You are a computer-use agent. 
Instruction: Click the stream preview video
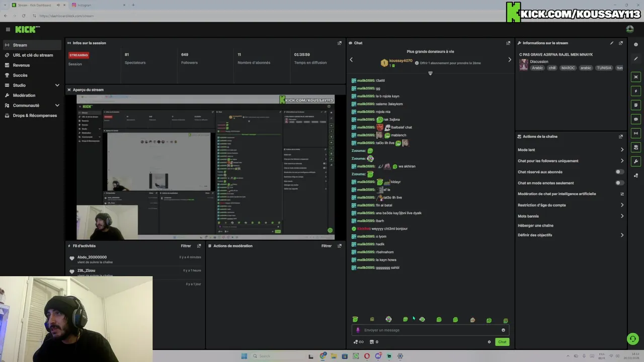click(205, 166)
